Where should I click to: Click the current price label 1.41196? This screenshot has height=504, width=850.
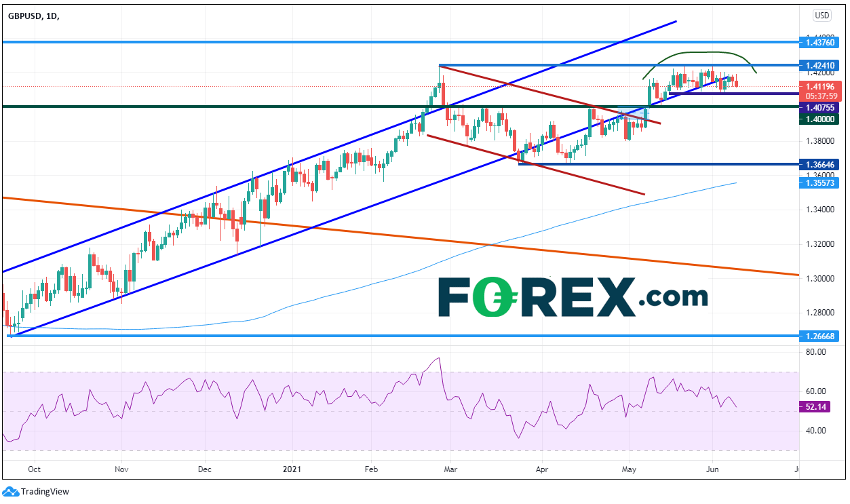[820, 87]
